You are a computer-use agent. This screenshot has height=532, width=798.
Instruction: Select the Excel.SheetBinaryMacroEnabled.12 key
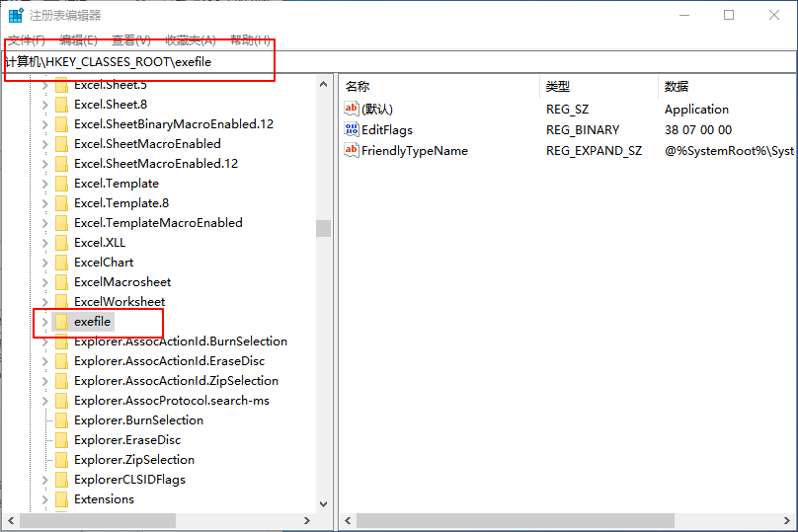pyautogui.click(x=174, y=124)
